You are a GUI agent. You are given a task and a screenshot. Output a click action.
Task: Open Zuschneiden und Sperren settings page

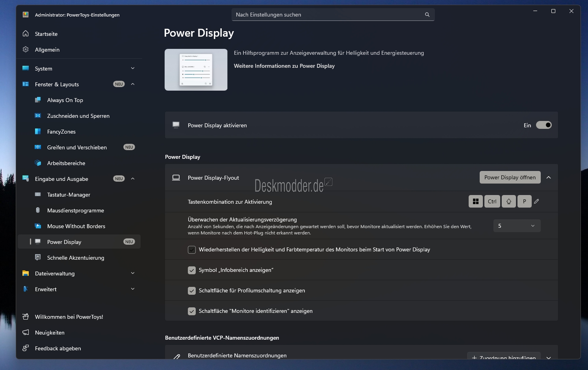click(x=78, y=116)
